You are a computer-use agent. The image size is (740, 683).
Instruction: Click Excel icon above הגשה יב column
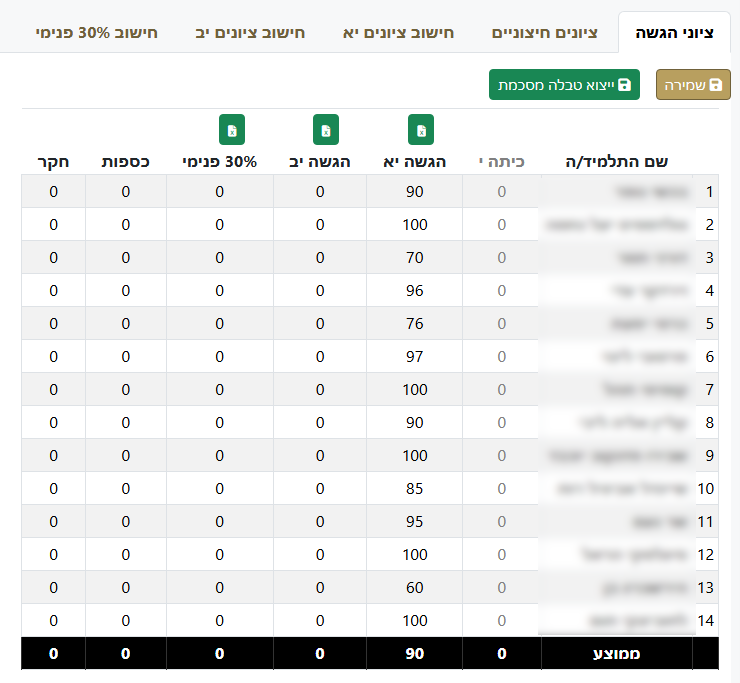point(326,130)
